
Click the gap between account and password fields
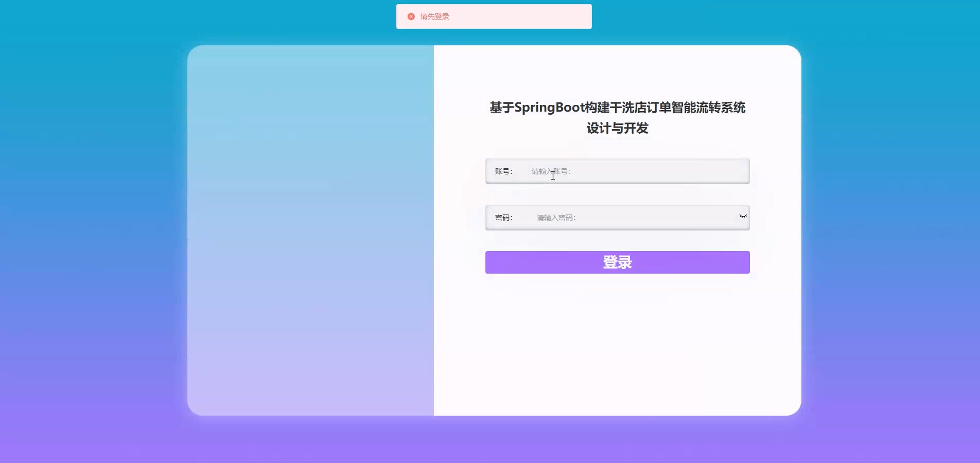[617, 195]
